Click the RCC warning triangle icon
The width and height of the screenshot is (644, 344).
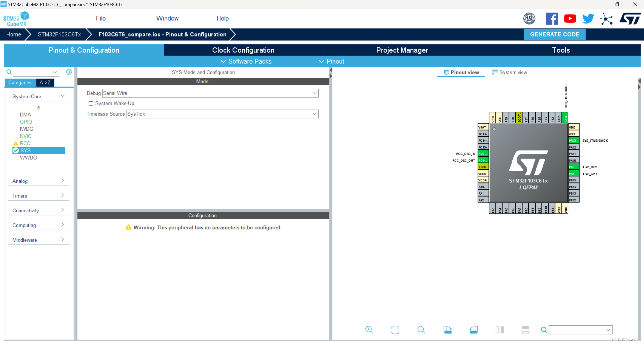[16, 143]
